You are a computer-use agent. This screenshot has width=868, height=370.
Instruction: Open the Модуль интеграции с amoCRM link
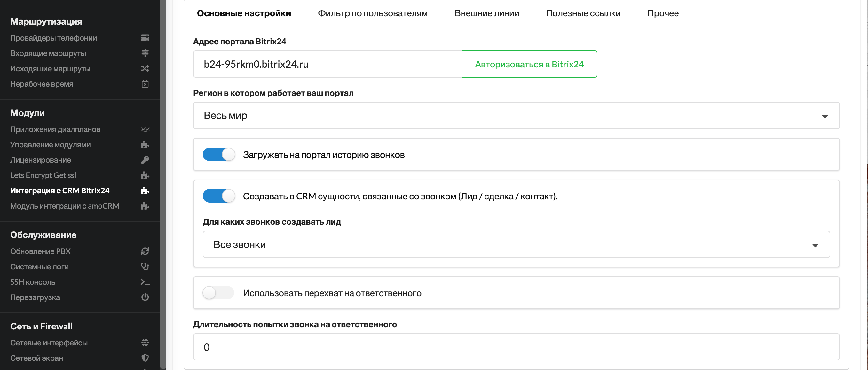click(65, 206)
